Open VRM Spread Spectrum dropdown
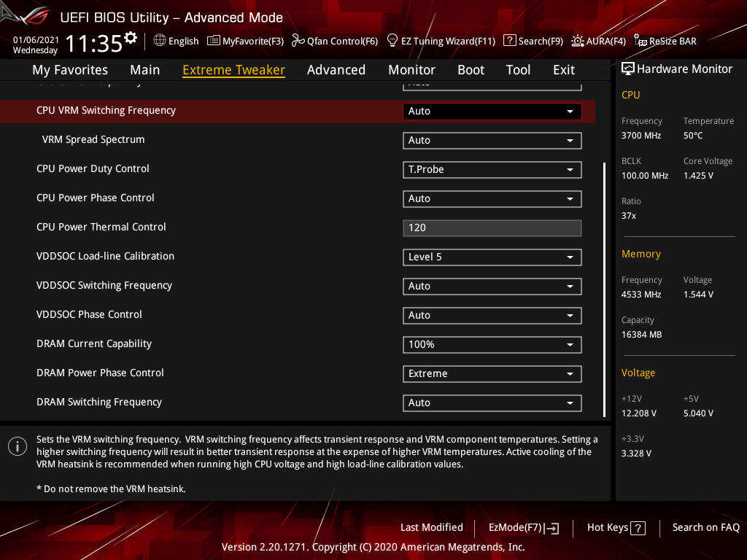This screenshot has height=560, width=747. (492, 141)
